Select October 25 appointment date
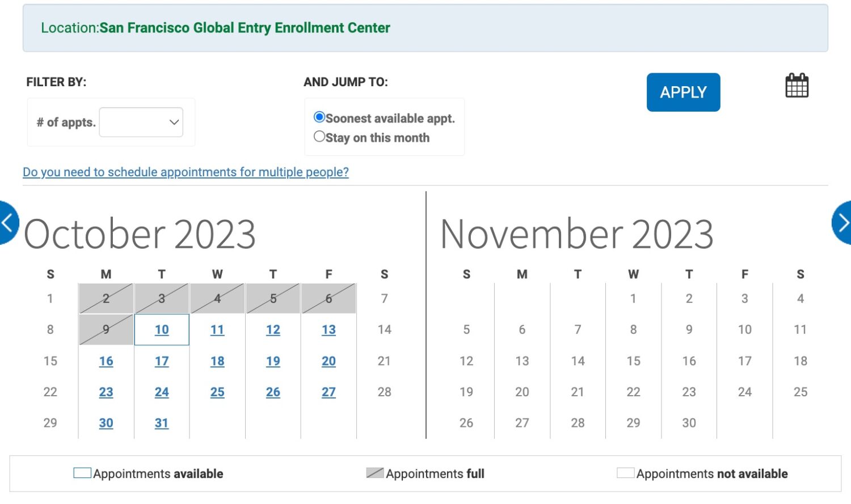The height and width of the screenshot is (504, 851). click(x=217, y=392)
